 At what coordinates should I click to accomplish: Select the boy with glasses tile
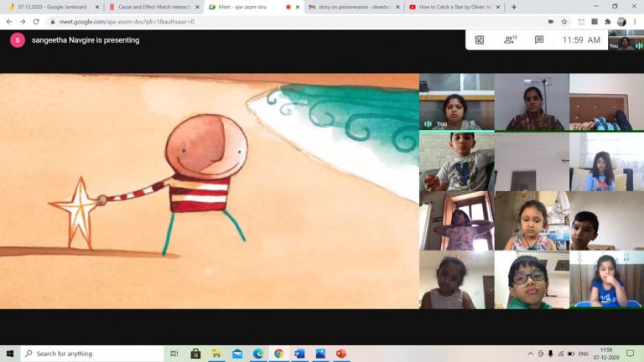pyautogui.click(x=532, y=280)
